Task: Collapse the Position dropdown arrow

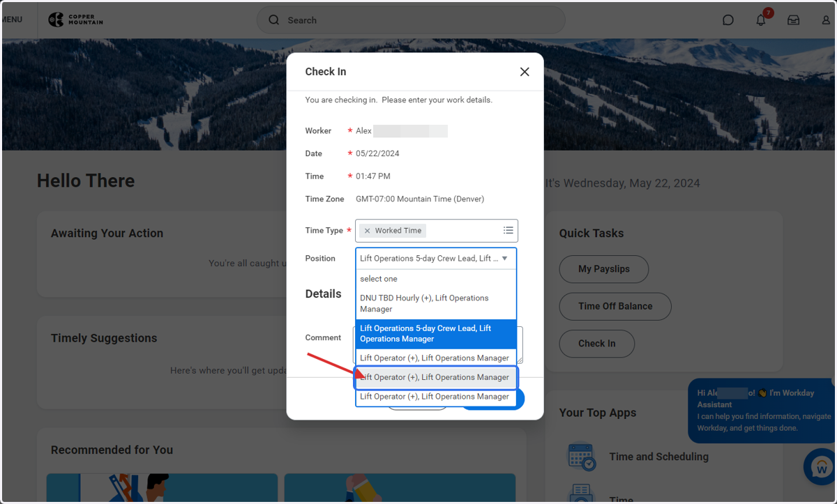Action: [505, 259]
